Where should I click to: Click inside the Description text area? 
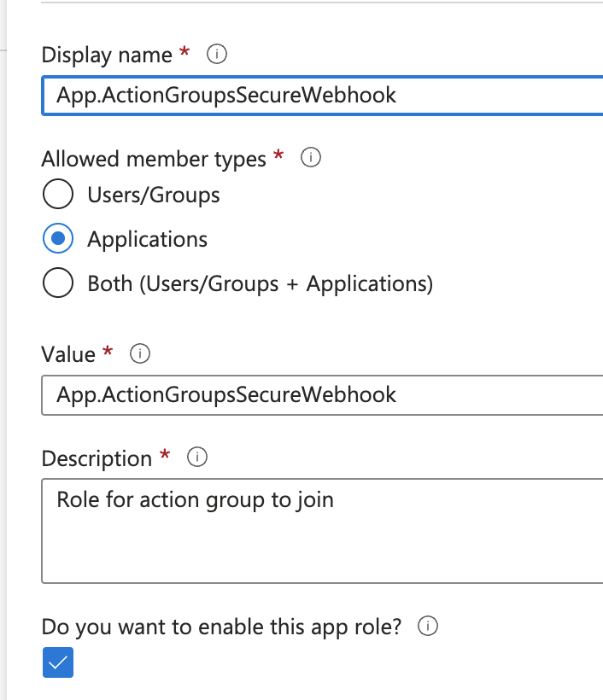click(x=322, y=531)
